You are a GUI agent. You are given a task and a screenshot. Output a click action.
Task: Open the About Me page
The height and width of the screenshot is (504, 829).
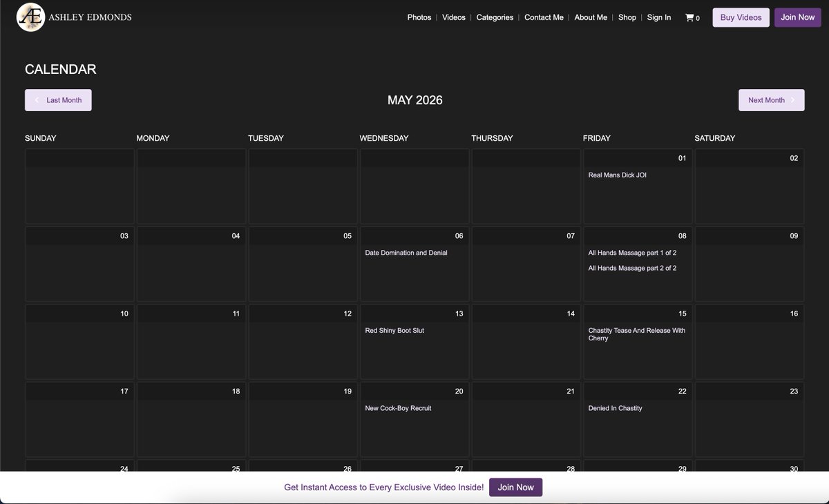(x=591, y=17)
